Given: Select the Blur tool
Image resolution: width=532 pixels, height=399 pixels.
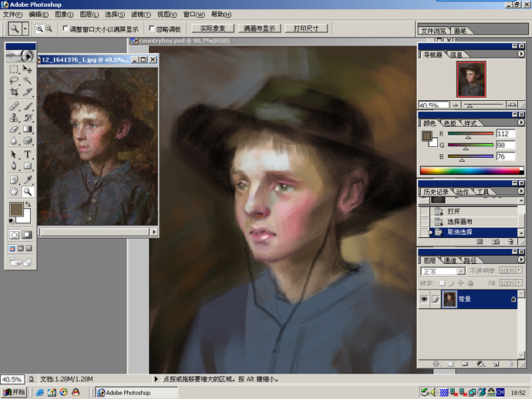Looking at the screenshot, I should pos(14,140).
